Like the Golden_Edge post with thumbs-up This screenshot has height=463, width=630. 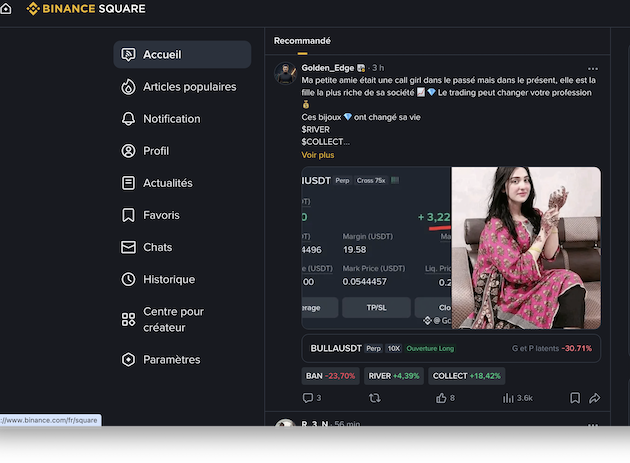coord(441,398)
